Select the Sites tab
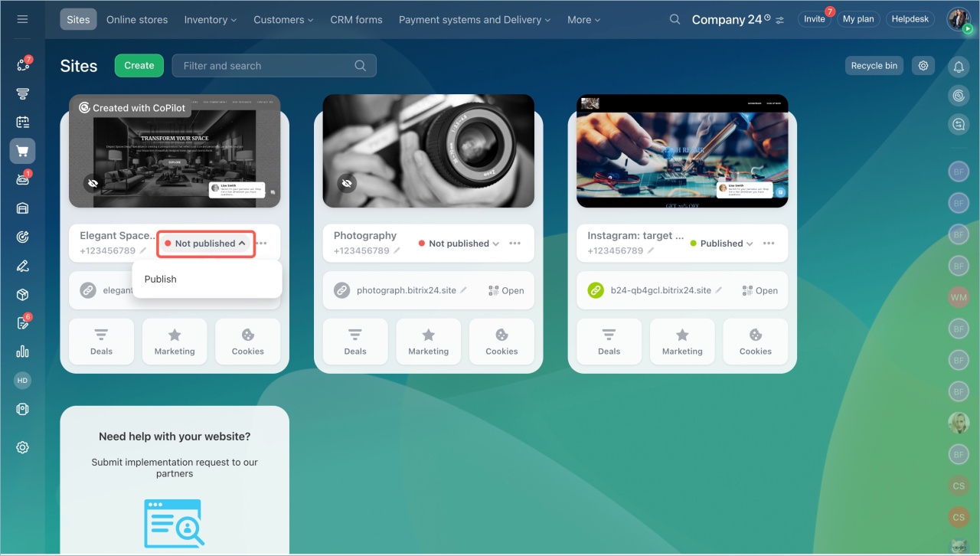Image resolution: width=980 pixels, height=556 pixels. [78, 20]
